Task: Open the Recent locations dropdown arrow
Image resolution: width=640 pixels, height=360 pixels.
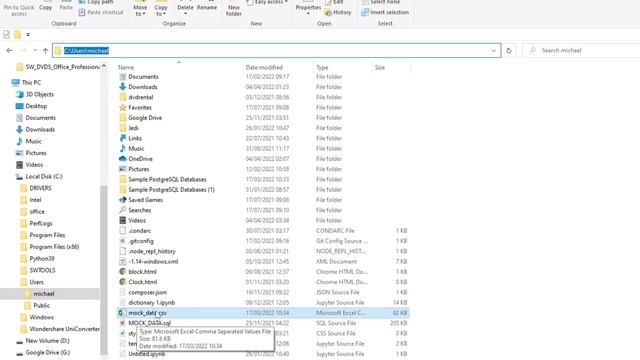Action: tap(35, 51)
